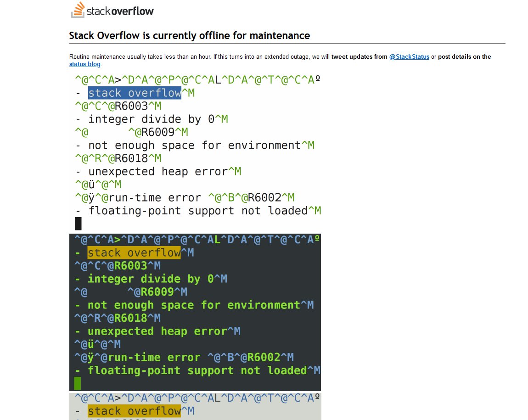The image size is (528, 420).
Task: Click 'unexpected heap error' in dark terminal
Action: point(157,331)
